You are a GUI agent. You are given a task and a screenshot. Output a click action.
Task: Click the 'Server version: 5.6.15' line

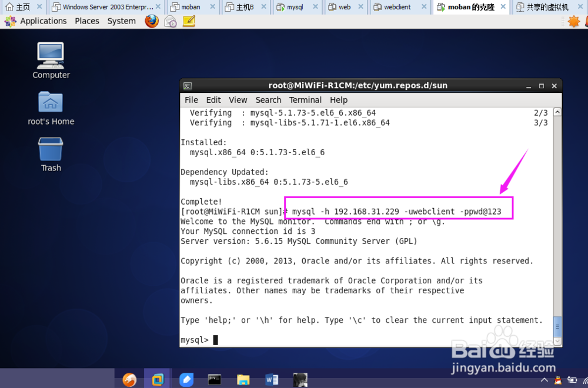(299, 241)
